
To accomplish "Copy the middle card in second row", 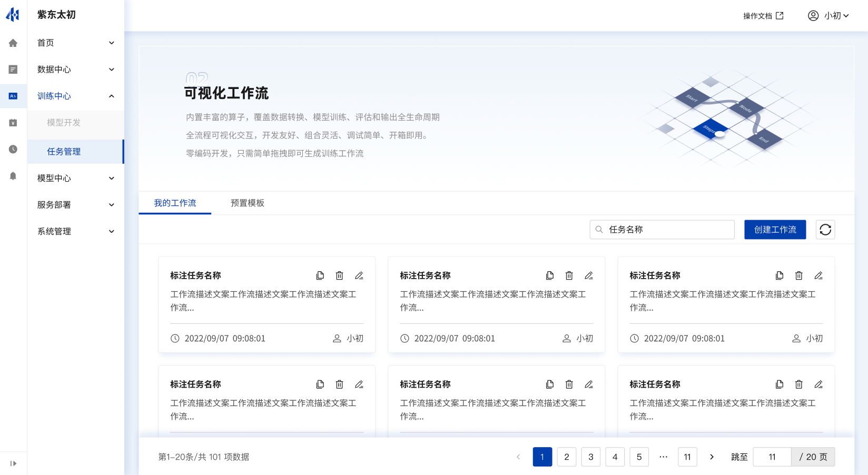I will coord(550,384).
